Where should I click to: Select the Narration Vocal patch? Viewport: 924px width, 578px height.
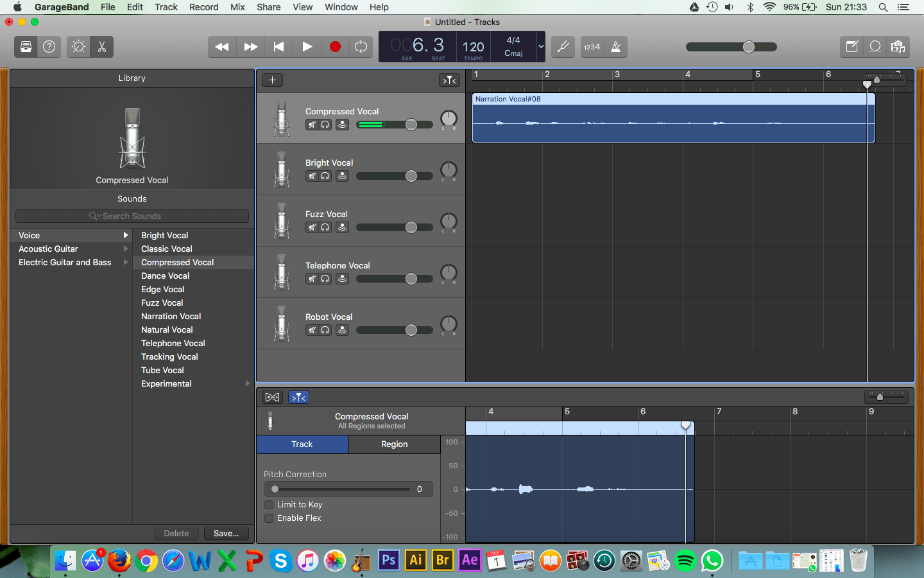193,317
